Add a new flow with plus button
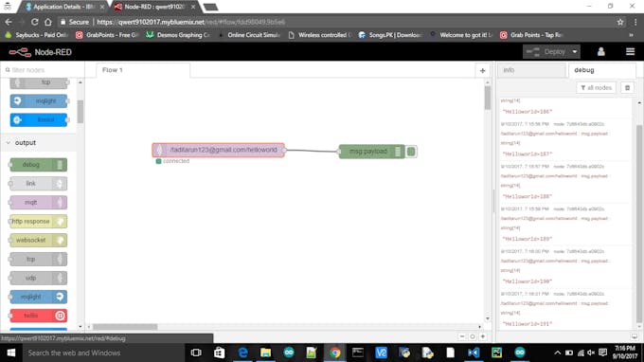Image resolution: width=644 pixels, height=362 pixels. 483,71
